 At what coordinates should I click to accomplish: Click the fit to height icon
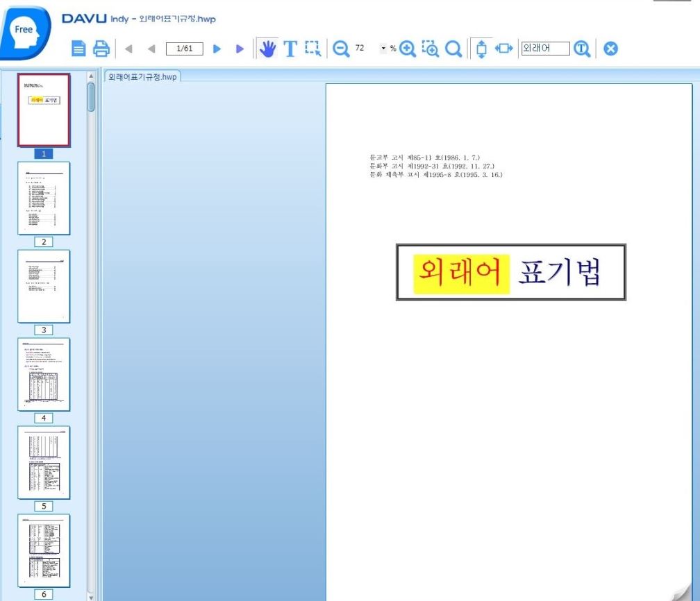coord(481,49)
